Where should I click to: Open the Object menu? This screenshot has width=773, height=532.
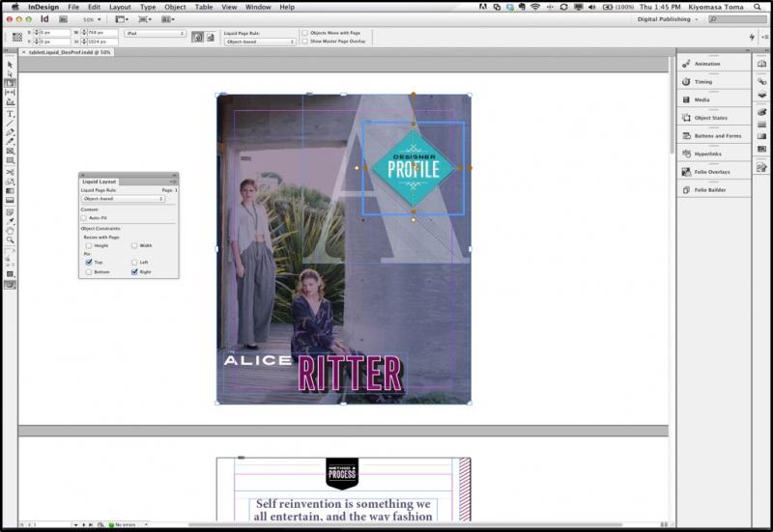[x=175, y=7]
